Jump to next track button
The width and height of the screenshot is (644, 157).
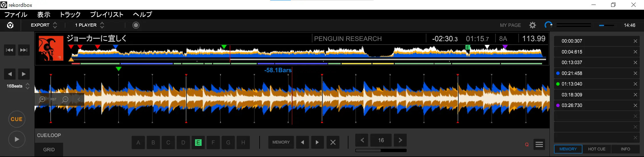point(24,50)
